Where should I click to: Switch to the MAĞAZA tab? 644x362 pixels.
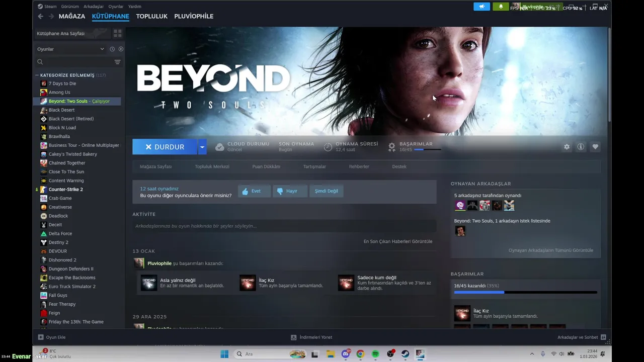click(72, 16)
